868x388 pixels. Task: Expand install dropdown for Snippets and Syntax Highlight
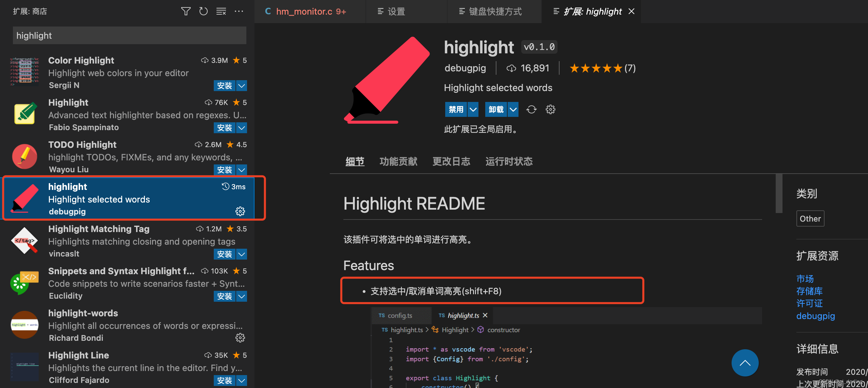click(242, 296)
